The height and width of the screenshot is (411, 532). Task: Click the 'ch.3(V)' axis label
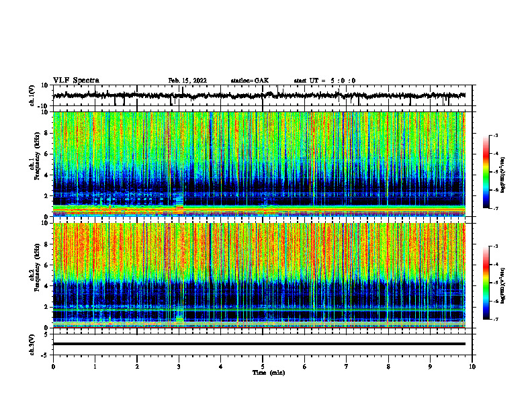pos(32,345)
